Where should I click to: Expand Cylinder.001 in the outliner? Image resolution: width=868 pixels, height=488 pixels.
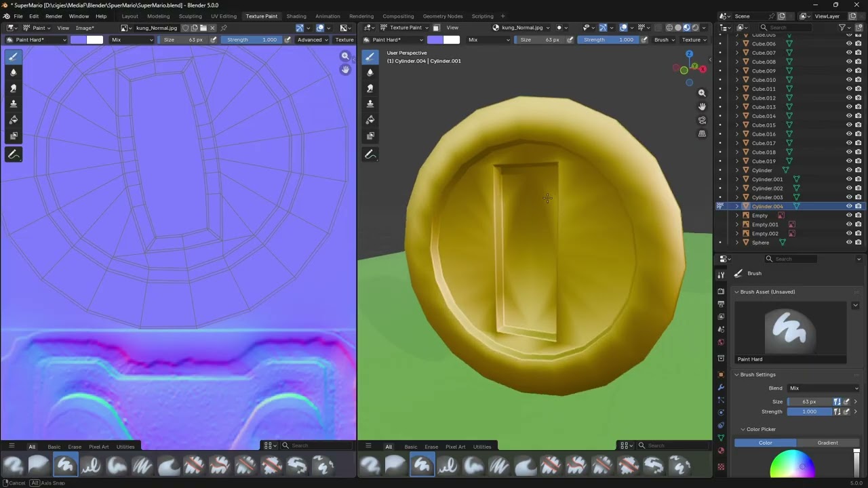737,180
